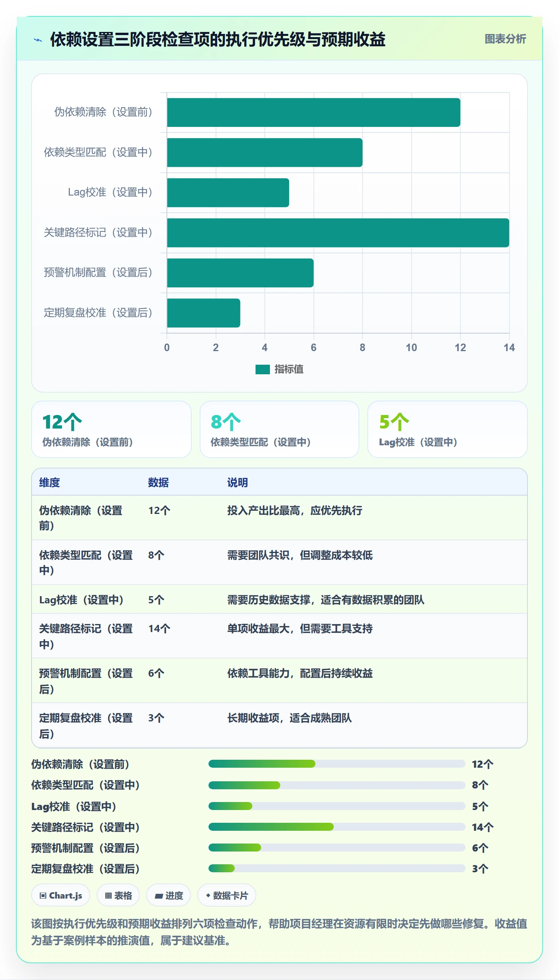The height and width of the screenshot is (980, 559).
Task: Click the 维度 column header
Action: [50, 482]
